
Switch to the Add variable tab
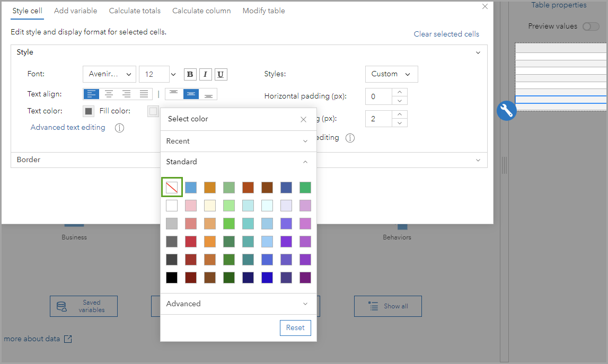click(x=76, y=11)
